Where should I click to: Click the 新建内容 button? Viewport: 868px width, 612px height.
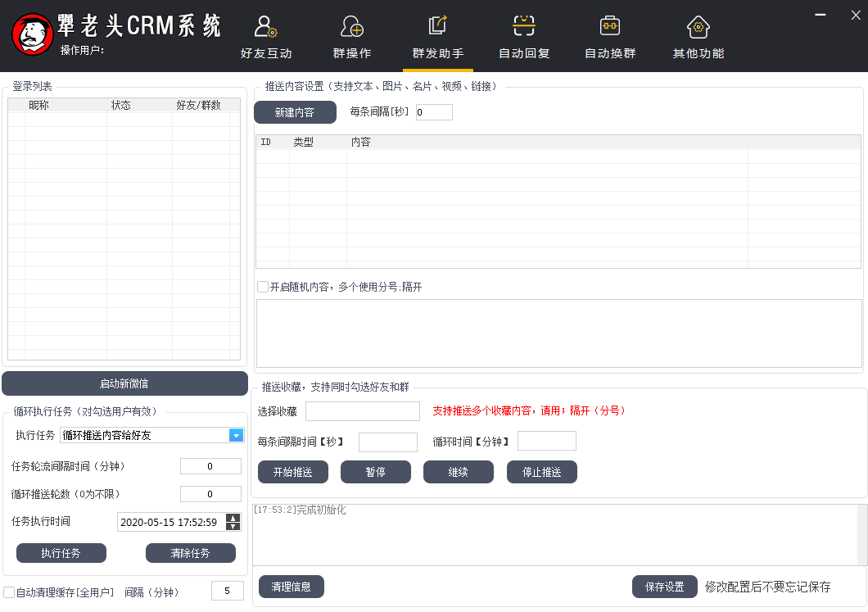tap(295, 112)
